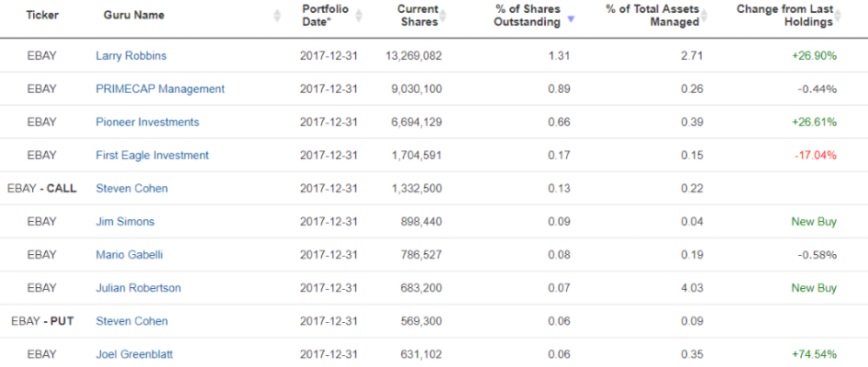
Task: Select the -0.58% change value
Action: [817, 255]
